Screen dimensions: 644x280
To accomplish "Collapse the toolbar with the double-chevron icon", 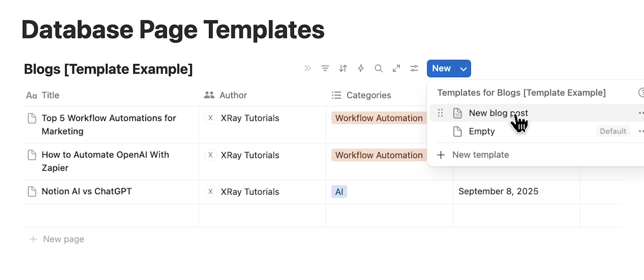I will pyautogui.click(x=308, y=68).
